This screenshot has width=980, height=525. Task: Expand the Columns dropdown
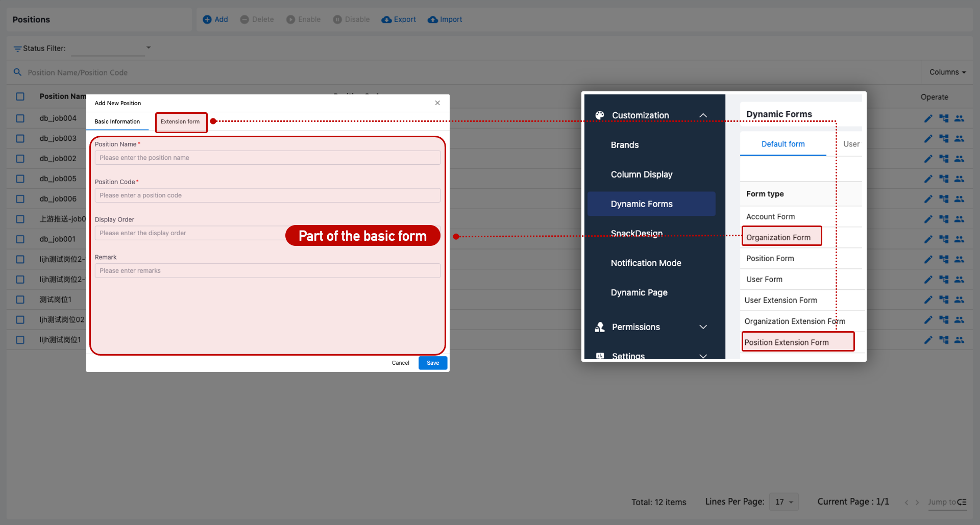pos(947,72)
